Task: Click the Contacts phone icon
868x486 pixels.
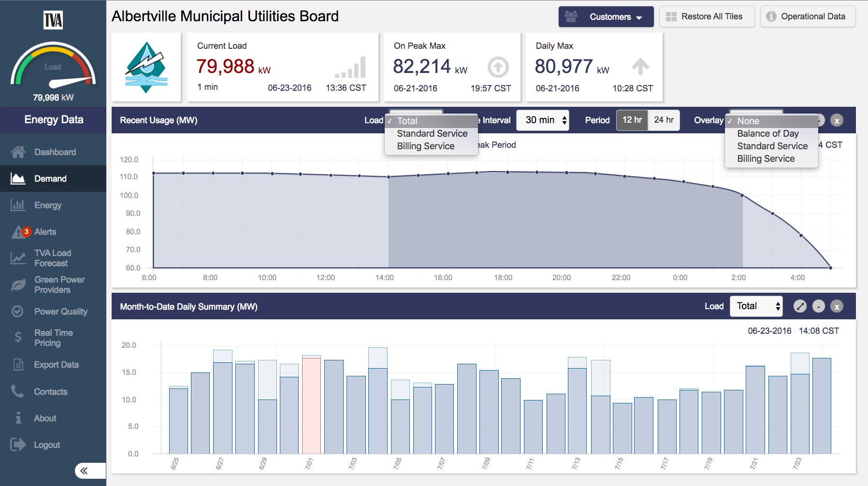Action: (x=17, y=391)
